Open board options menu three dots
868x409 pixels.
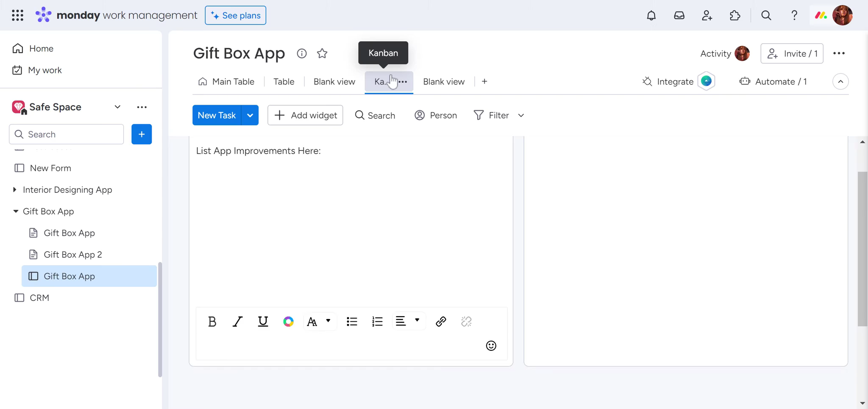[839, 53]
